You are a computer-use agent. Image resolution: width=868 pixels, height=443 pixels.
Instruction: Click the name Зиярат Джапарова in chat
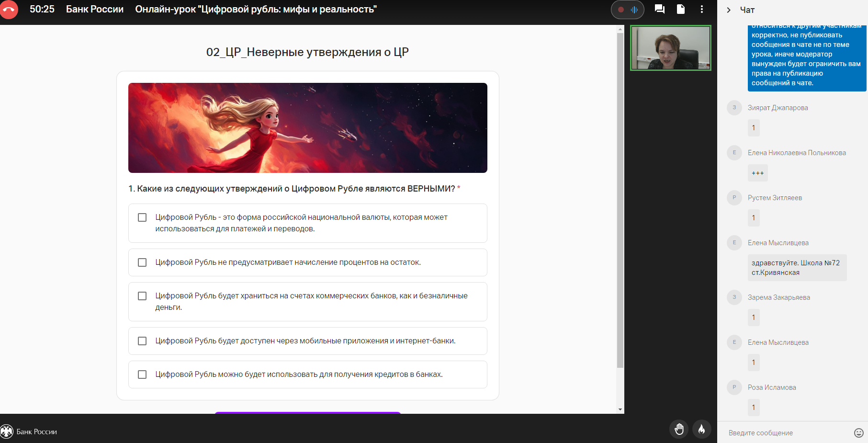point(778,108)
